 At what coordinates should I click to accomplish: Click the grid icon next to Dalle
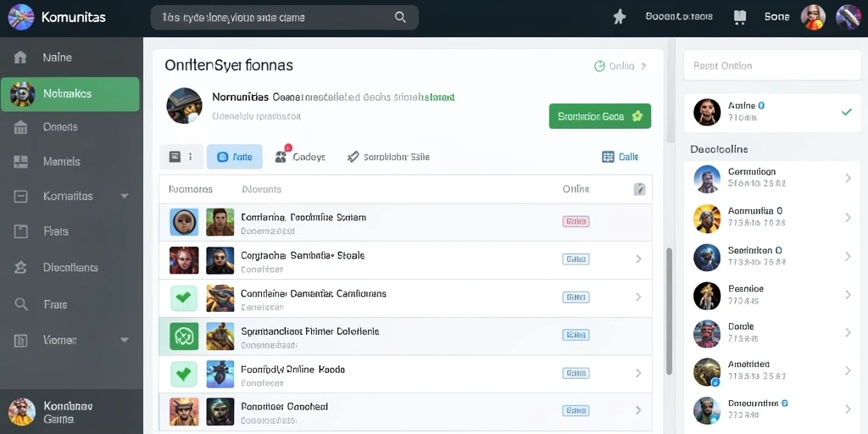point(608,157)
